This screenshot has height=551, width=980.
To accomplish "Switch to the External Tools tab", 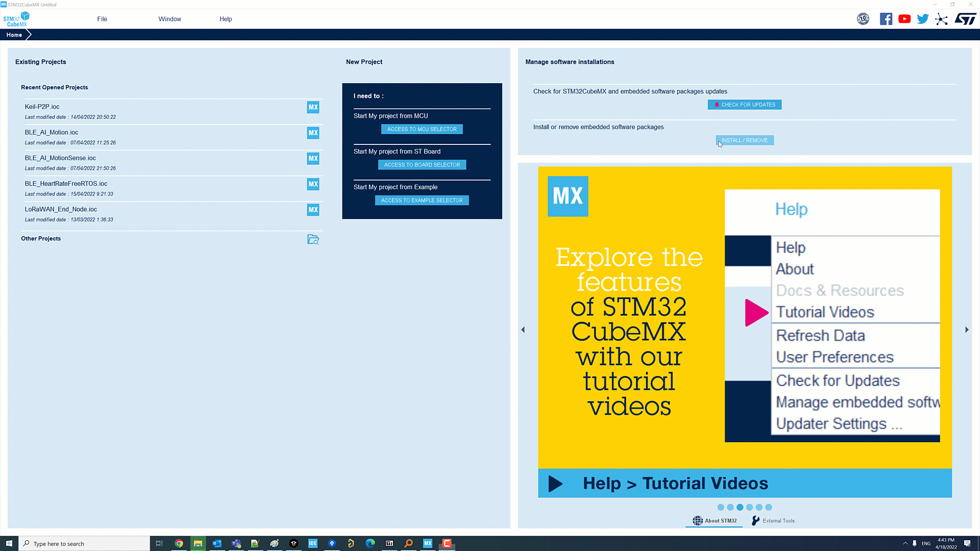I will point(773,521).
